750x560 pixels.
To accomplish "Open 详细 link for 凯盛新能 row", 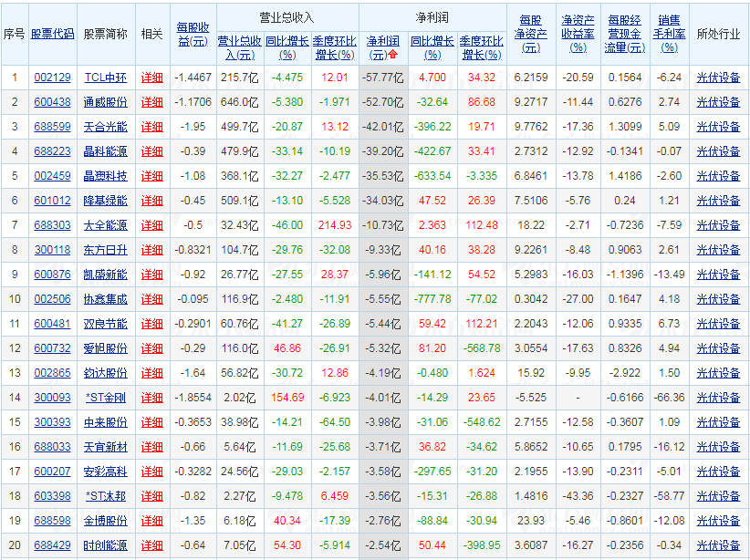I will [152, 275].
